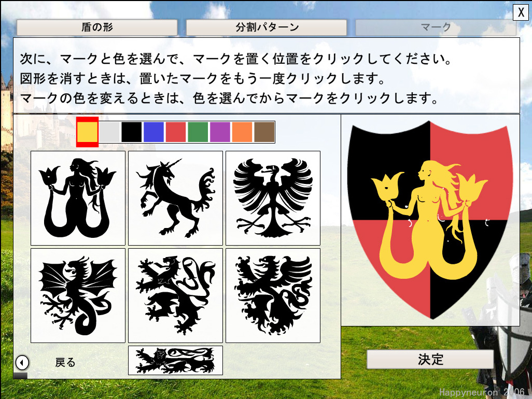Choose the black color swatch
The width and height of the screenshot is (532, 399).
point(132,132)
